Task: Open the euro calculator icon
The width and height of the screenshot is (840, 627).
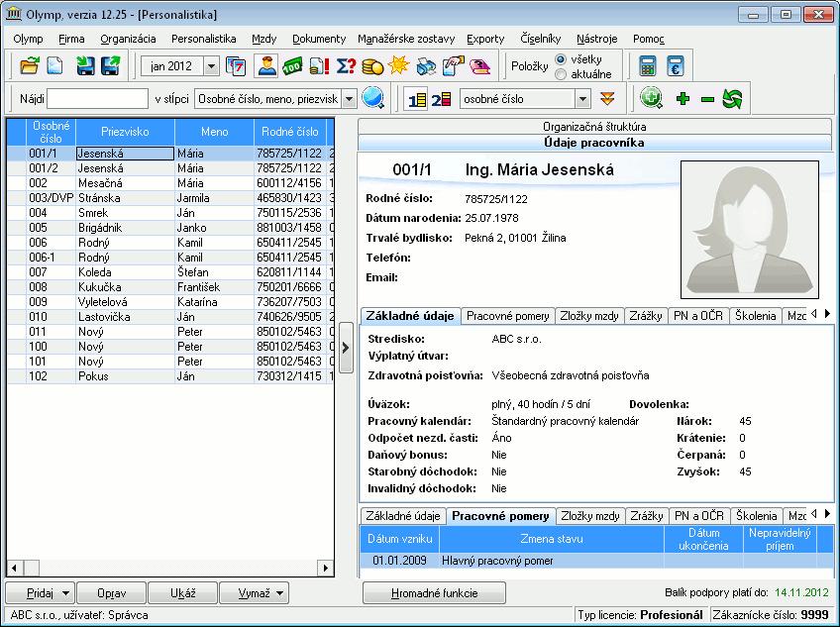Action: pos(676,66)
